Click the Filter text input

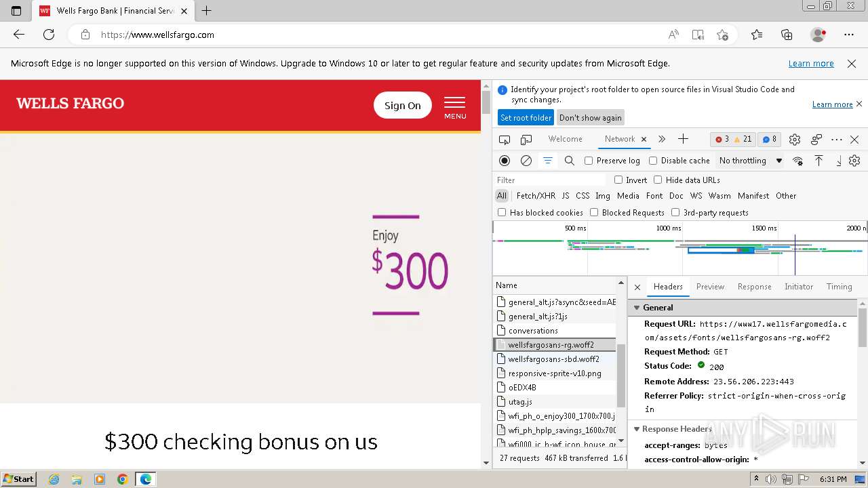point(549,180)
